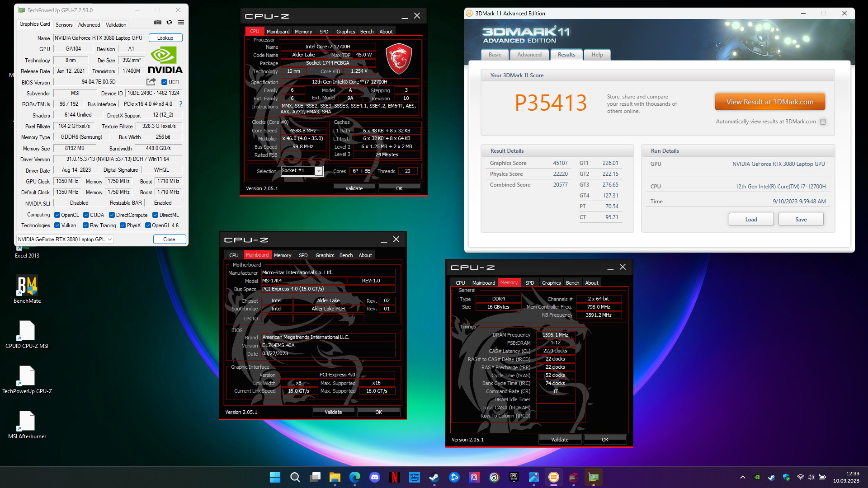Open Ubisoft Connect from the taskbar
The height and width of the screenshot is (488, 868).
tap(494, 477)
